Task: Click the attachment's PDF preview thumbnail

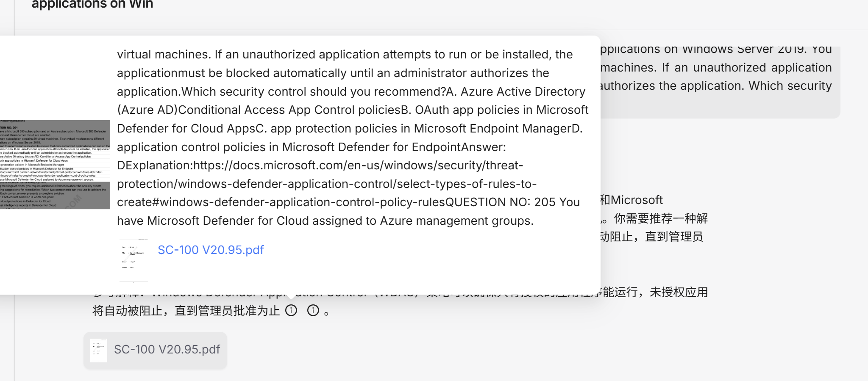Action: point(99,350)
